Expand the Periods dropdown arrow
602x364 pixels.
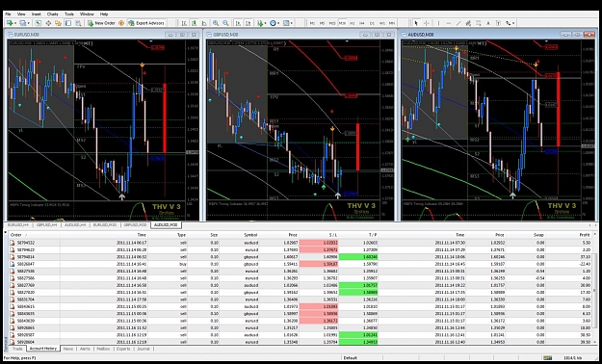pyautogui.click(x=278, y=23)
